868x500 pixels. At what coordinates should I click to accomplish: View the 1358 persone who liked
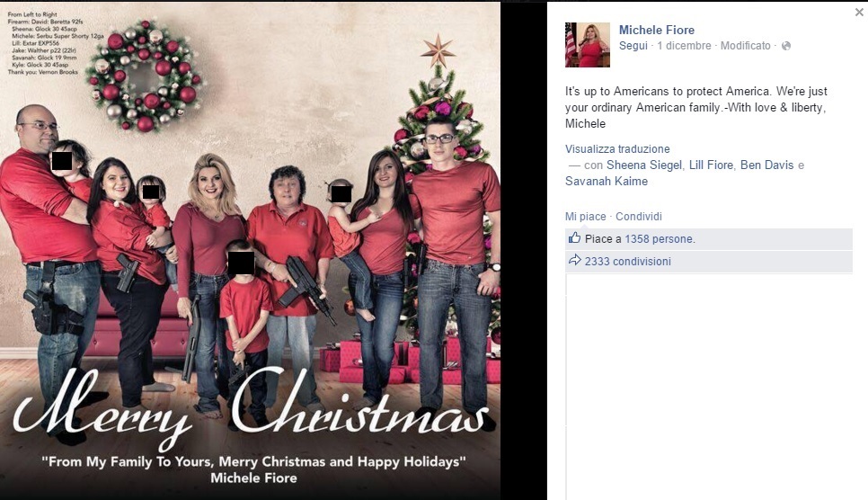[659, 239]
